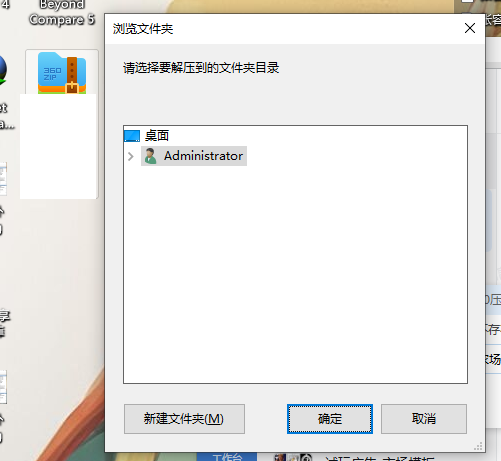Click the Administrator user avatar icon
501x461 pixels.
click(151, 156)
